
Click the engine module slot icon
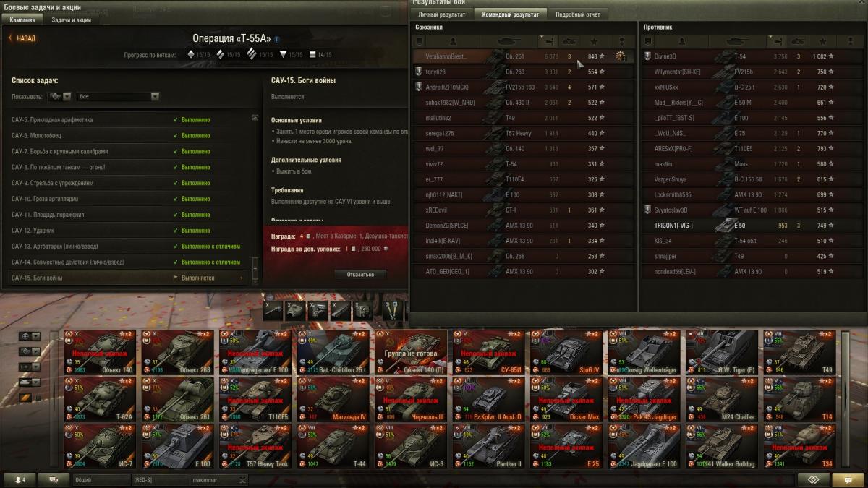[318, 310]
